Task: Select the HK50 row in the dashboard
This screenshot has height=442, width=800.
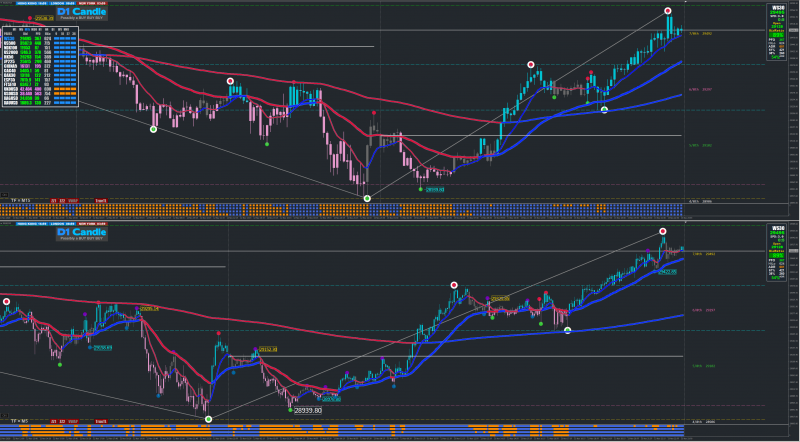Action: (x=40, y=57)
